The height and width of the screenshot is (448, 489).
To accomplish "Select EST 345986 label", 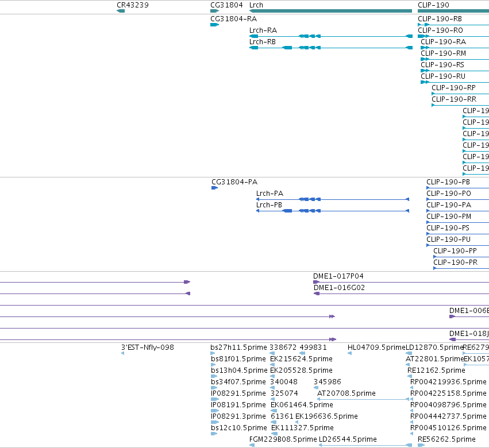I will click(328, 382).
